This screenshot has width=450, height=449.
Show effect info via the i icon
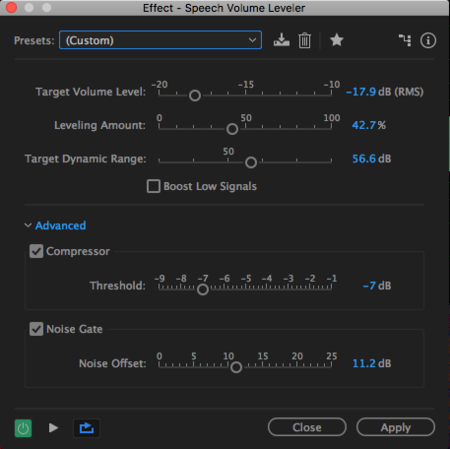(x=428, y=40)
